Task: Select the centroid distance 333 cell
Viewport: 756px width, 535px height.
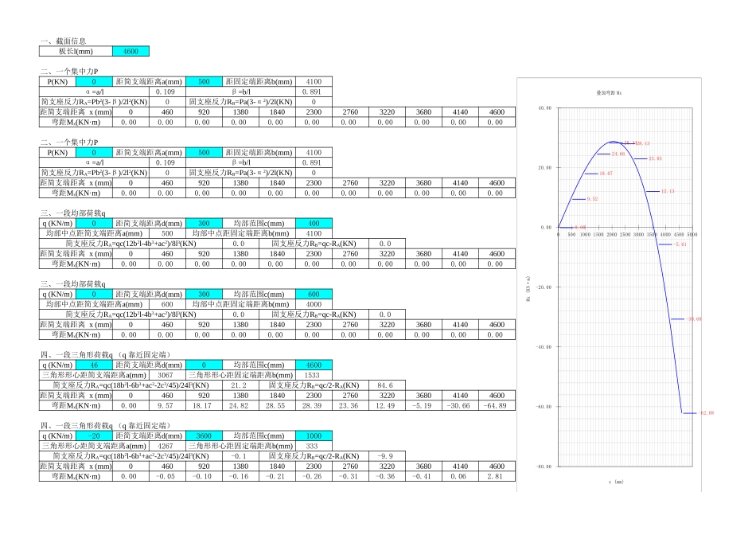Action: [x=314, y=447]
